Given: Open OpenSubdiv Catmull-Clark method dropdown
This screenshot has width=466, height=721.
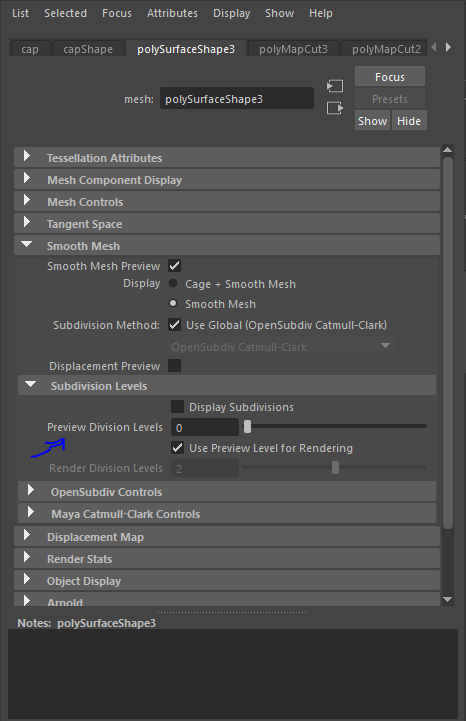Looking at the screenshot, I should (x=280, y=347).
